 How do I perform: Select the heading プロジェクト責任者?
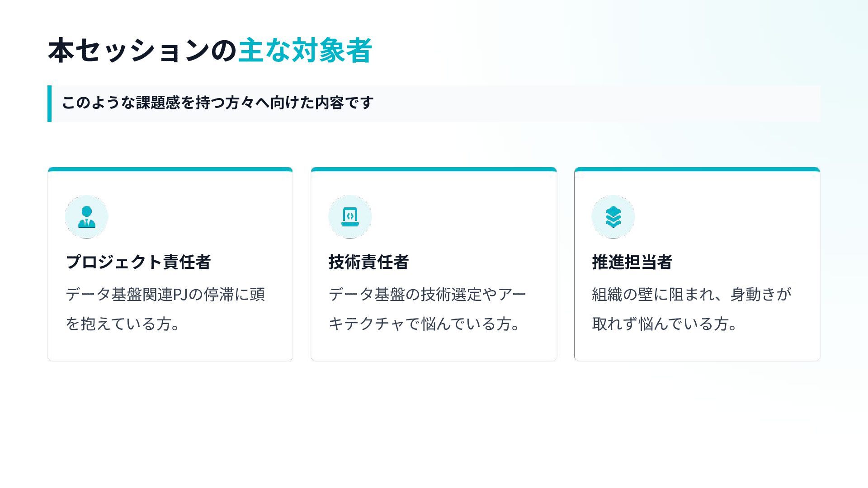[138, 262]
